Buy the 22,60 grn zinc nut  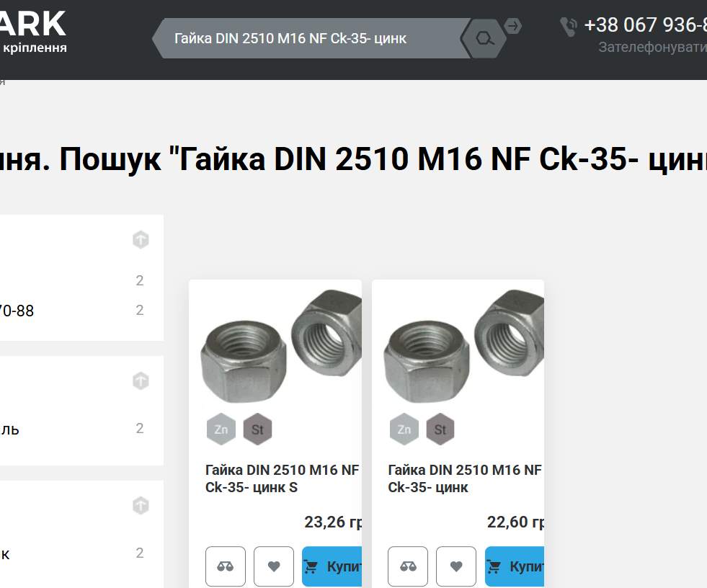point(515,566)
